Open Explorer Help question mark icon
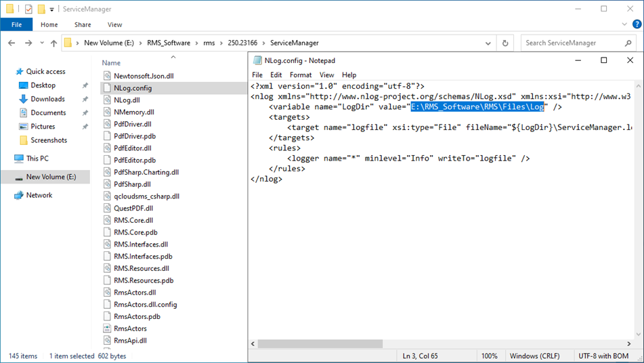 (x=637, y=24)
